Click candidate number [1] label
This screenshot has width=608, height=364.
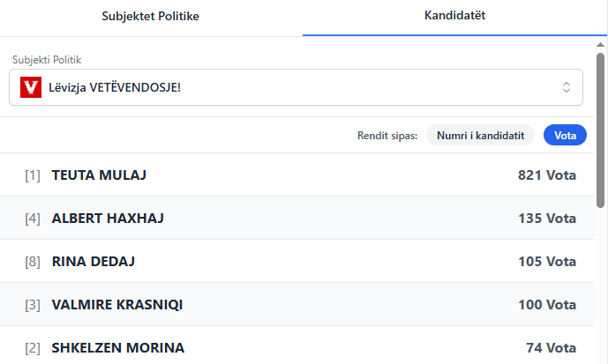33,175
